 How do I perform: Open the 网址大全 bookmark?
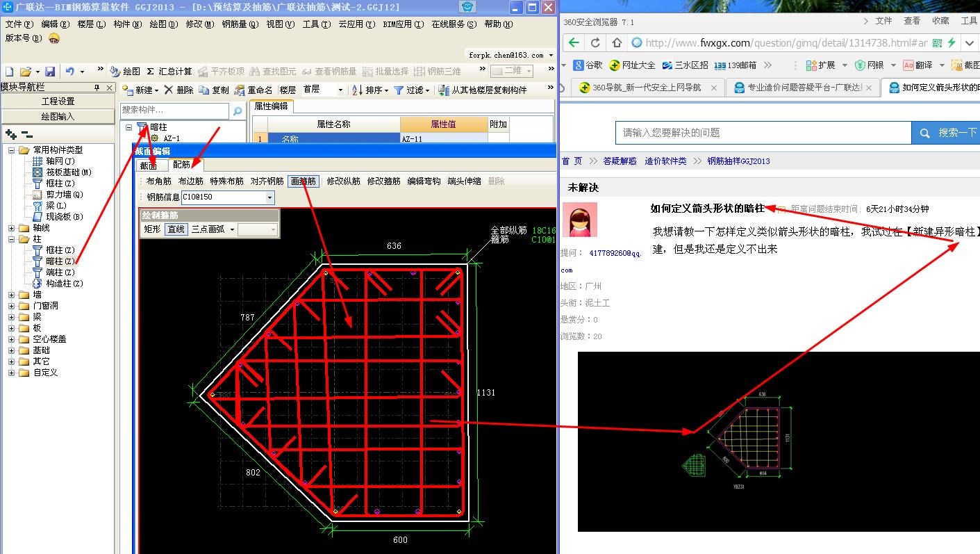(x=632, y=65)
